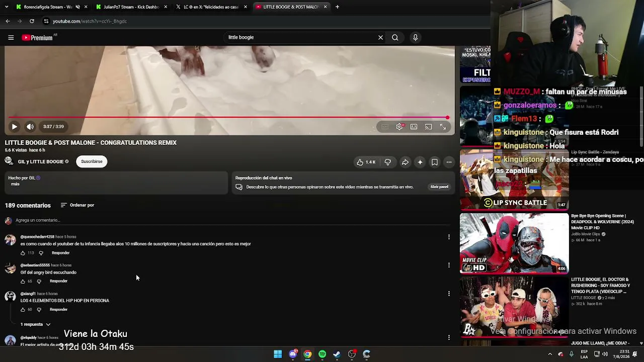The width and height of the screenshot is (644, 362).
Task: Open options menu for @sebastian55555 comment
Action: pyautogui.click(x=449, y=265)
